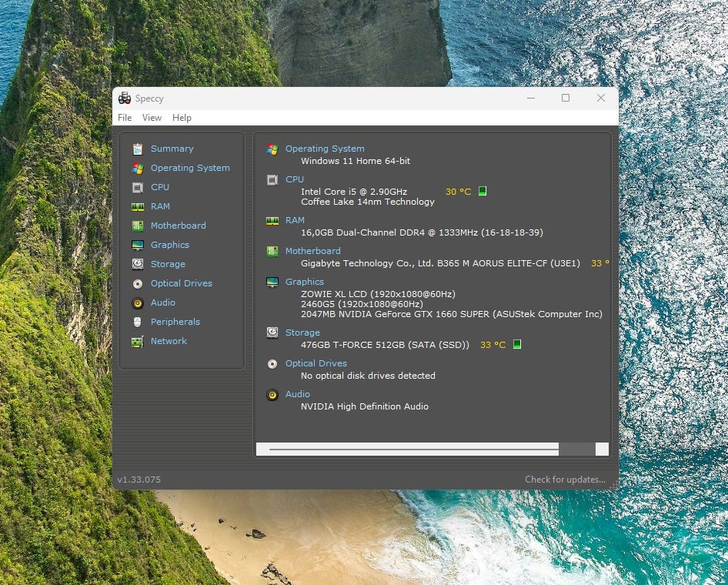Click the green storage temperature indicator
This screenshot has width=728, height=585.
pyautogui.click(x=517, y=344)
